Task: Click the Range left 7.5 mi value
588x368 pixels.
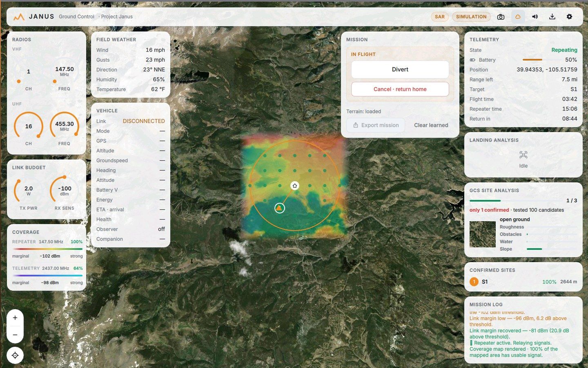Action: [569, 80]
